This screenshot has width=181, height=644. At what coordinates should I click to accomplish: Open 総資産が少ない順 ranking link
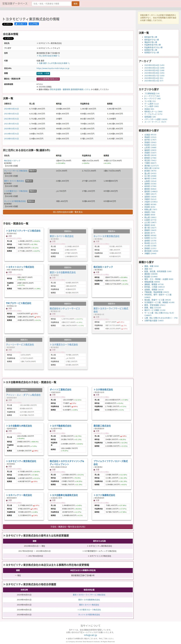pos(152,52)
